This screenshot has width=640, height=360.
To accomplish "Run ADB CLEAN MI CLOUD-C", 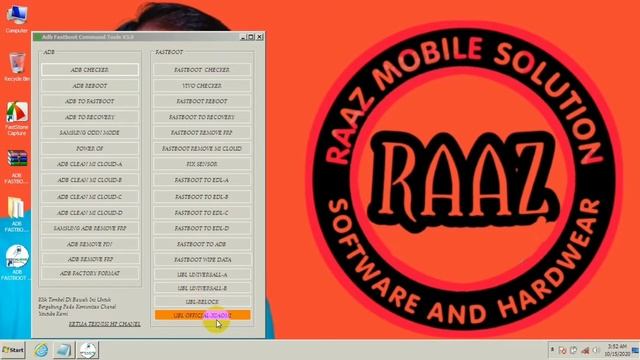I will click(x=90, y=197).
